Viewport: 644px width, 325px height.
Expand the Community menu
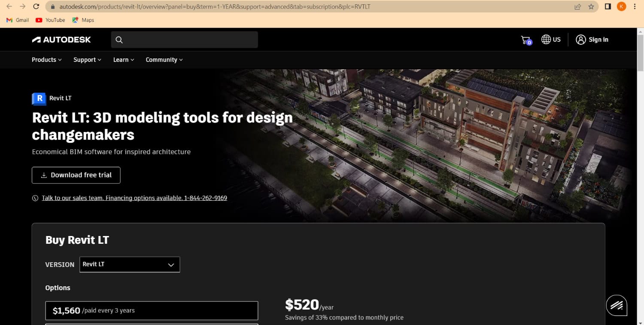[x=164, y=60]
